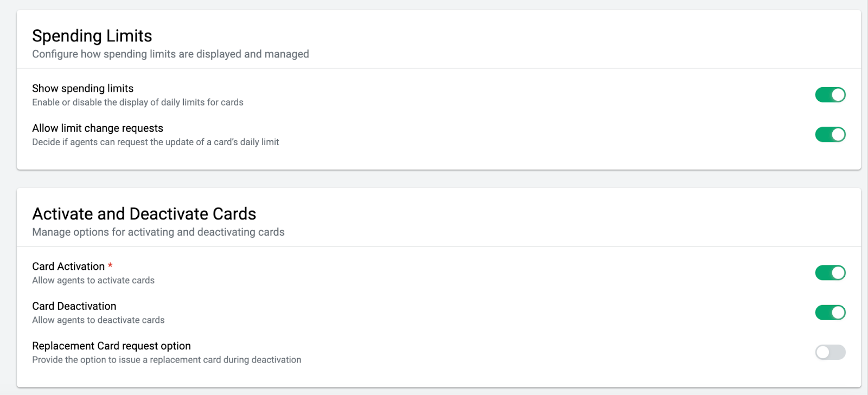Click the 'Allow agents to deactivate cards' description
The width and height of the screenshot is (868, 395).
pos(98,320)
